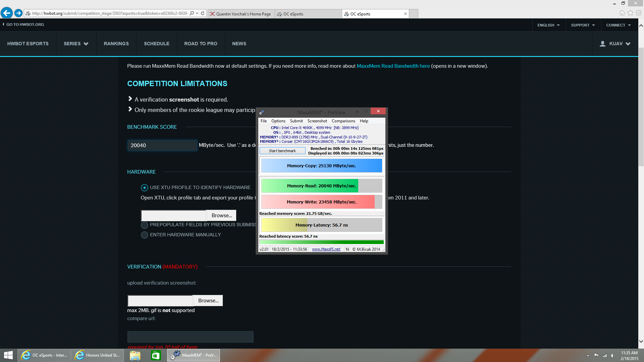The width and height of the screenshot is (644, 362).
Task: Click Start benchmark button in MaxxMEM
Action: pos(282,151)
